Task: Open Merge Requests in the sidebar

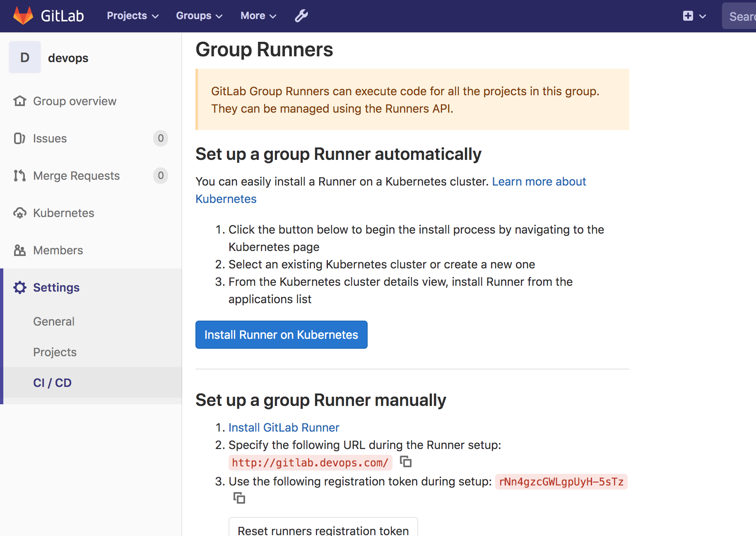Action: point(76,176)
